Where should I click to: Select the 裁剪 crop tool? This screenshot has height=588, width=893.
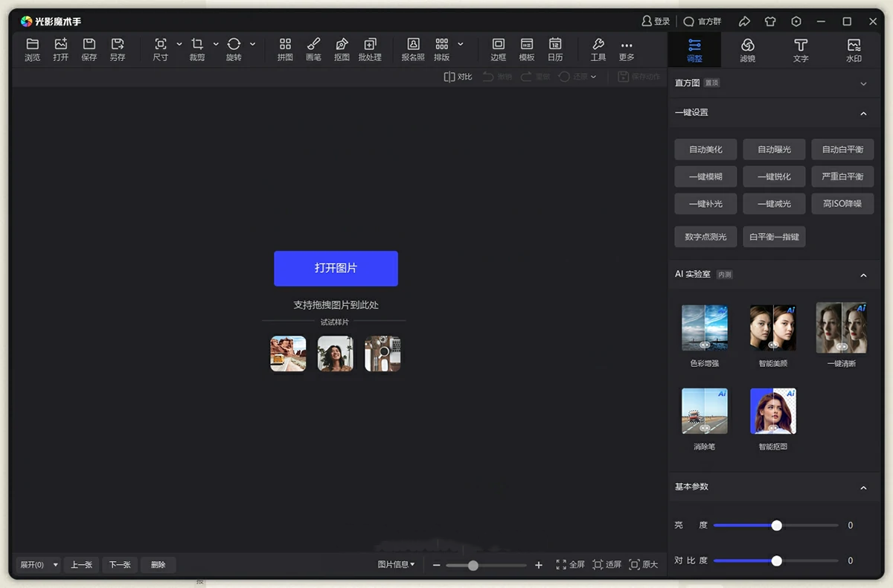tap(197, 50)
